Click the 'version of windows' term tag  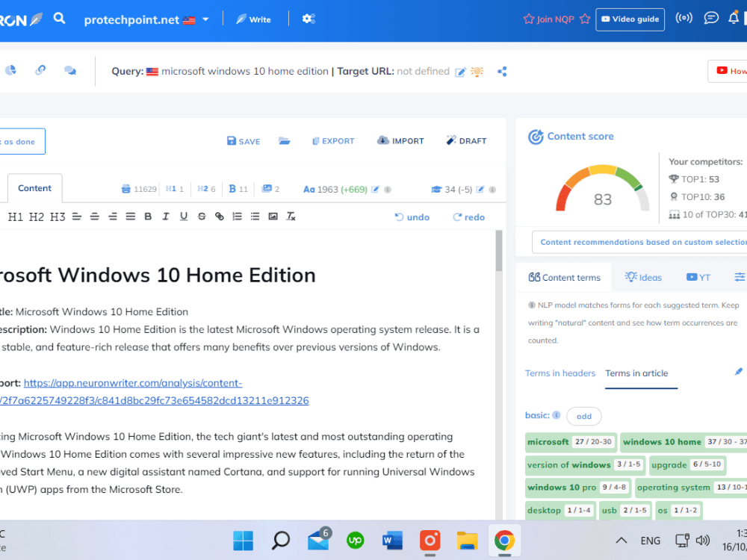point(586,464)
